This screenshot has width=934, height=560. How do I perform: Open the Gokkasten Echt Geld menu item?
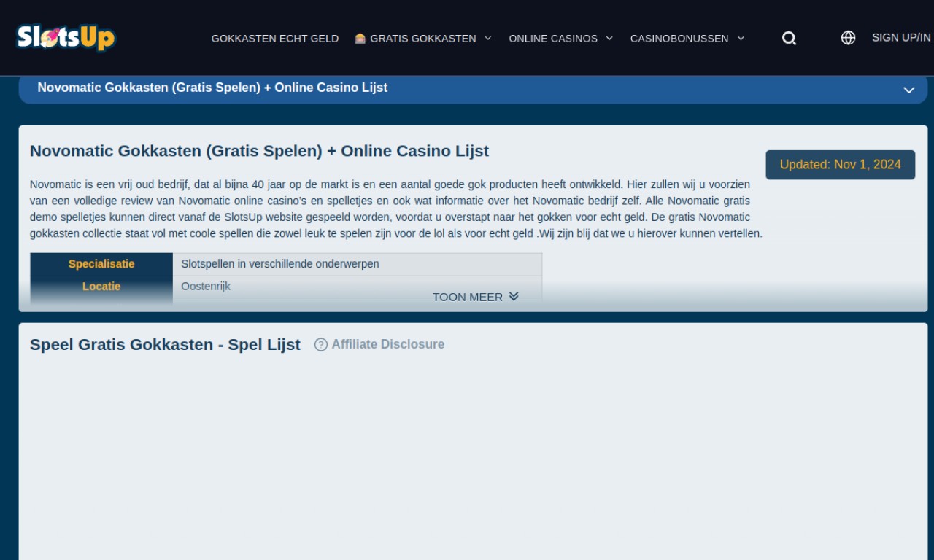[275, 39]
